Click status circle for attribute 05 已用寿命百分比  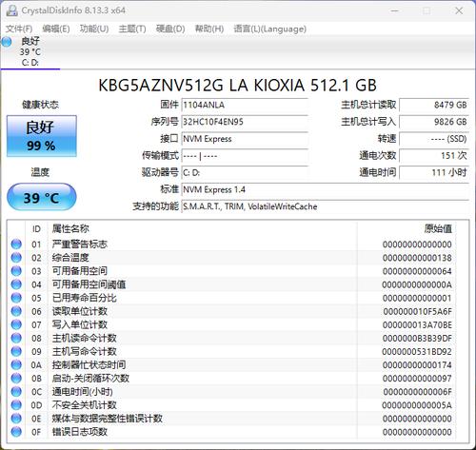[16, 298]
